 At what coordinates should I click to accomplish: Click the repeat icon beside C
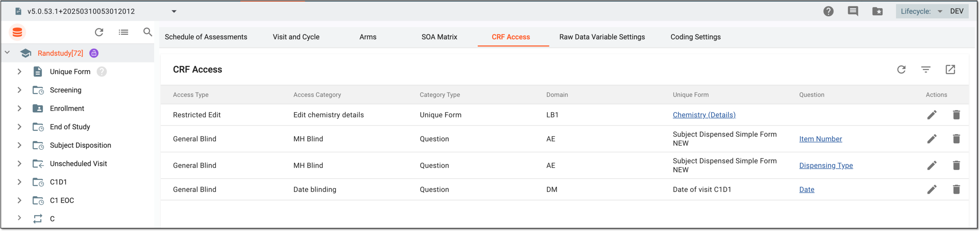(38, 219)
